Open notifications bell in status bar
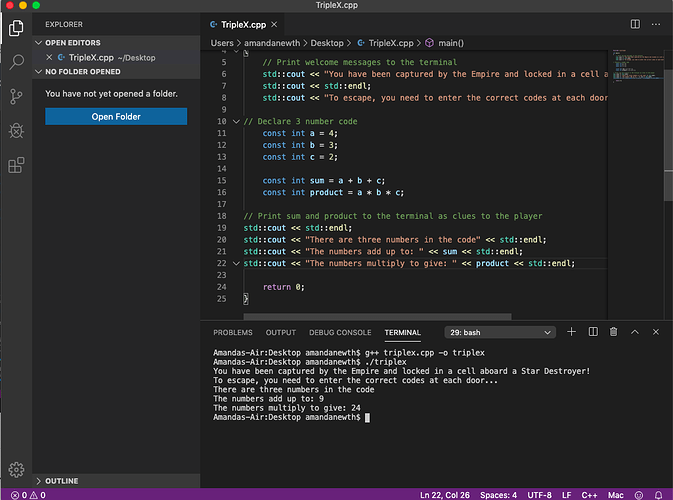Image resolution: width=673 pixels, height=500 pixels. (658, 495)
